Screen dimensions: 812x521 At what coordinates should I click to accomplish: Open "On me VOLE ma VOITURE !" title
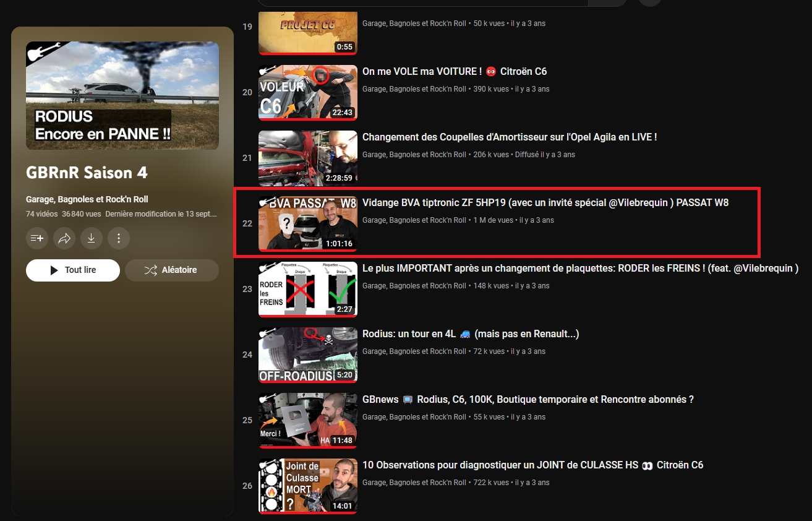[455, 72]
